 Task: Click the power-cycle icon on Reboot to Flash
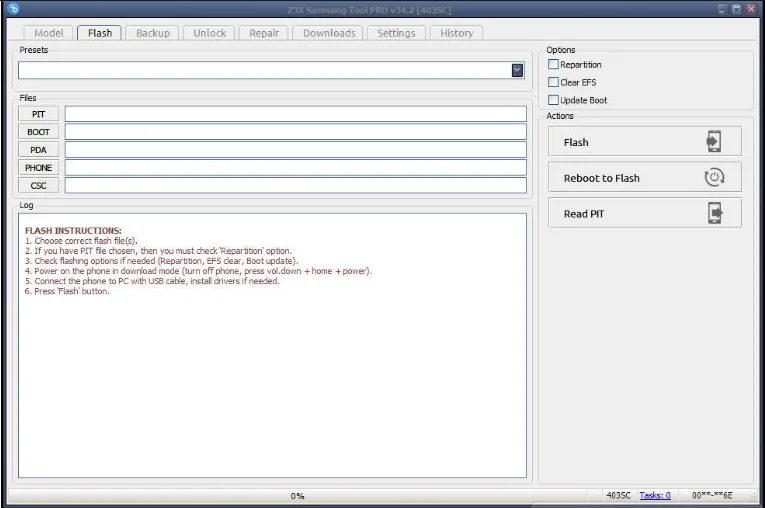point(714,177)
